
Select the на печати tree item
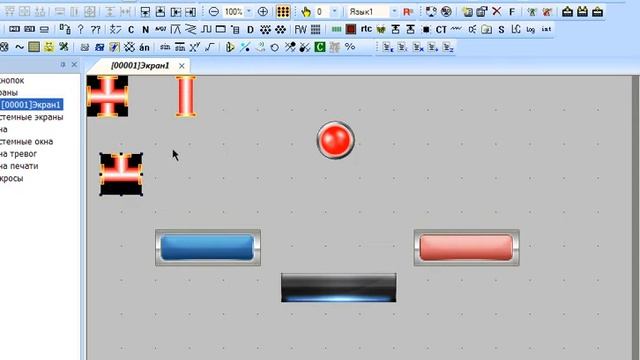[19, 166]
